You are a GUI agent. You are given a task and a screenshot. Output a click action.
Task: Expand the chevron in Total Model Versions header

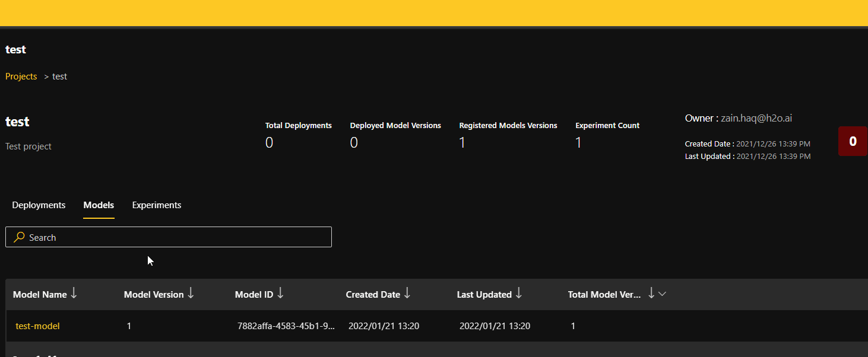(x=663, y=294)
